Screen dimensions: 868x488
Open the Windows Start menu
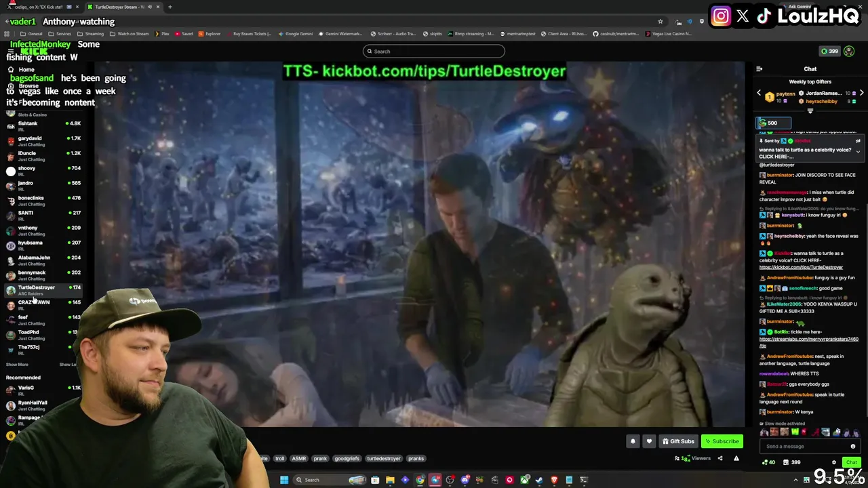284,480
